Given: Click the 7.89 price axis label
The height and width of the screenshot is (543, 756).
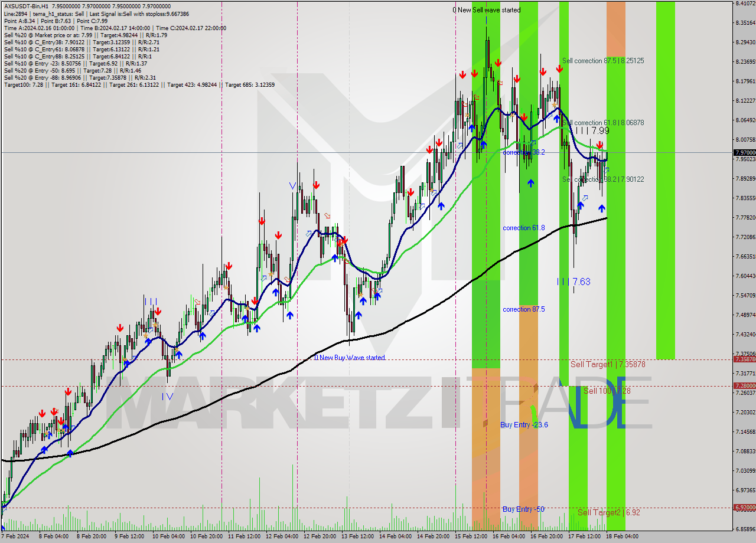Looking at the screenshot, I should click(x=745, y=178).
